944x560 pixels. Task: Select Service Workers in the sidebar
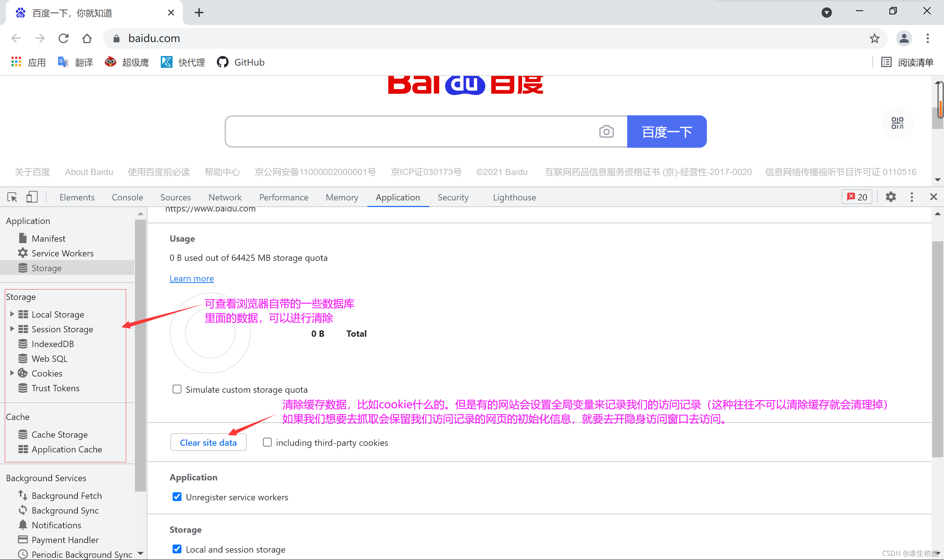click(62, 253)
